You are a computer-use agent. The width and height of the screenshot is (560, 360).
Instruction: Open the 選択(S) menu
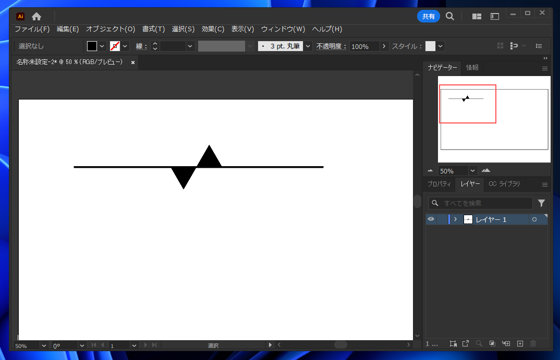click(183, 29)
